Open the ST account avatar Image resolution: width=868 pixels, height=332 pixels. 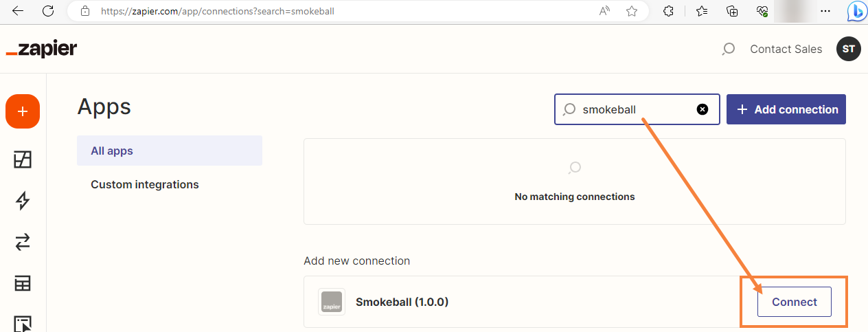849,49
